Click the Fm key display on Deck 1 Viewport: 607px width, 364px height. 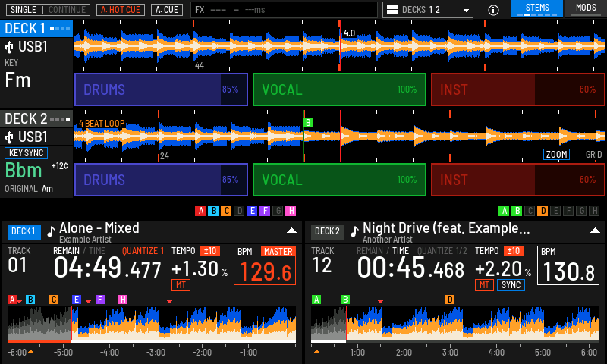17,80
